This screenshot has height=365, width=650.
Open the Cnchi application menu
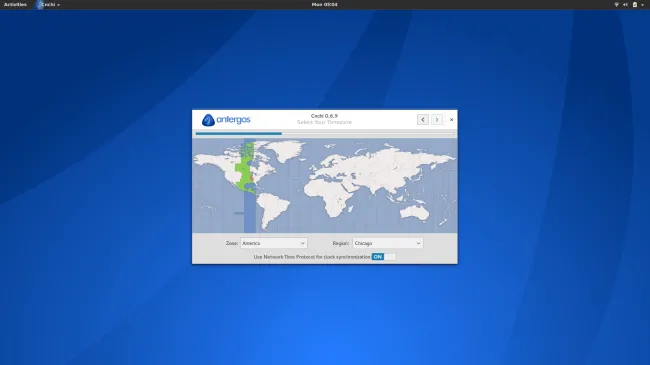(51, 5)
